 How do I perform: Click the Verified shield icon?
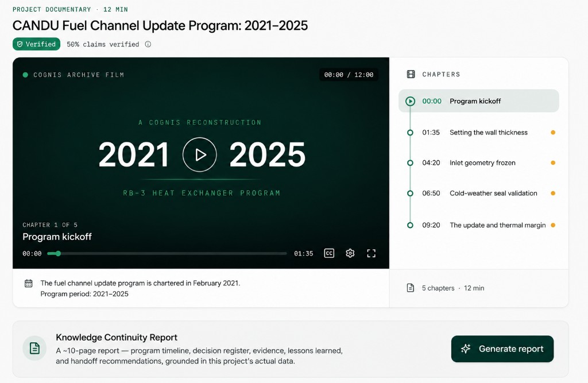pos(20,44)
